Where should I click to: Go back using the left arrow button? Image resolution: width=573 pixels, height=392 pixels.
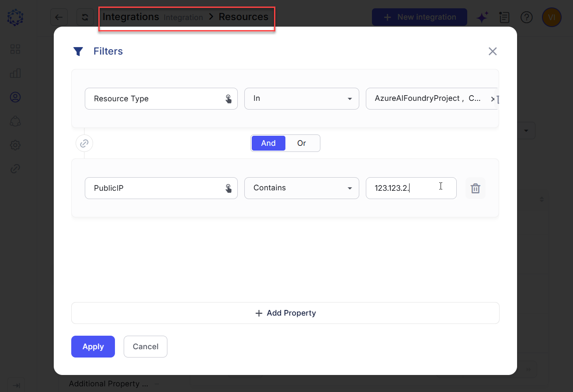pos(59,17)
